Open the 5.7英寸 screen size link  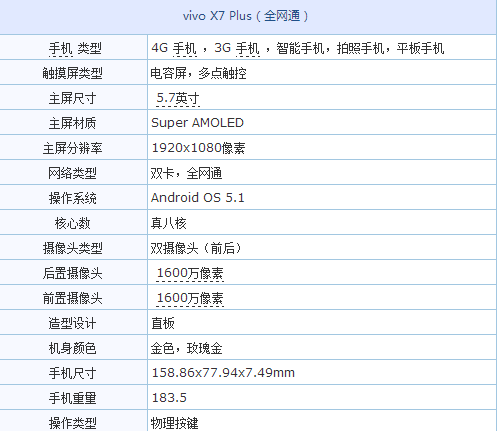tap(178, 98)
